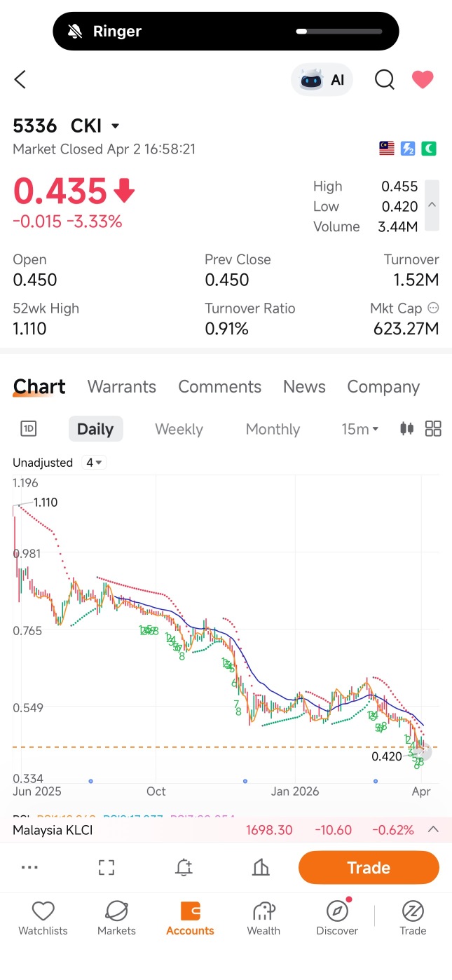The width and height of the screenshot is (452, 980).
Task: Expand the Malaysia KLCI index bar
Action: [226, 830]
